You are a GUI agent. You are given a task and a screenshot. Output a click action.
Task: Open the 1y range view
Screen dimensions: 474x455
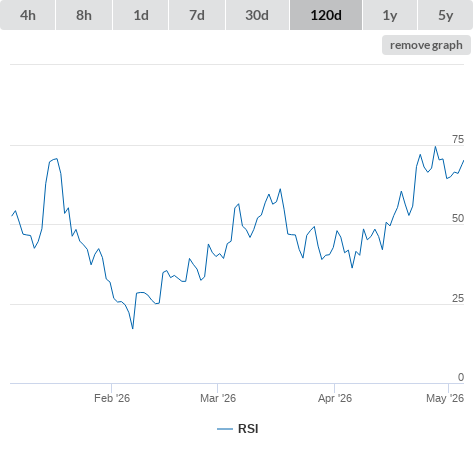click(390, 15)
